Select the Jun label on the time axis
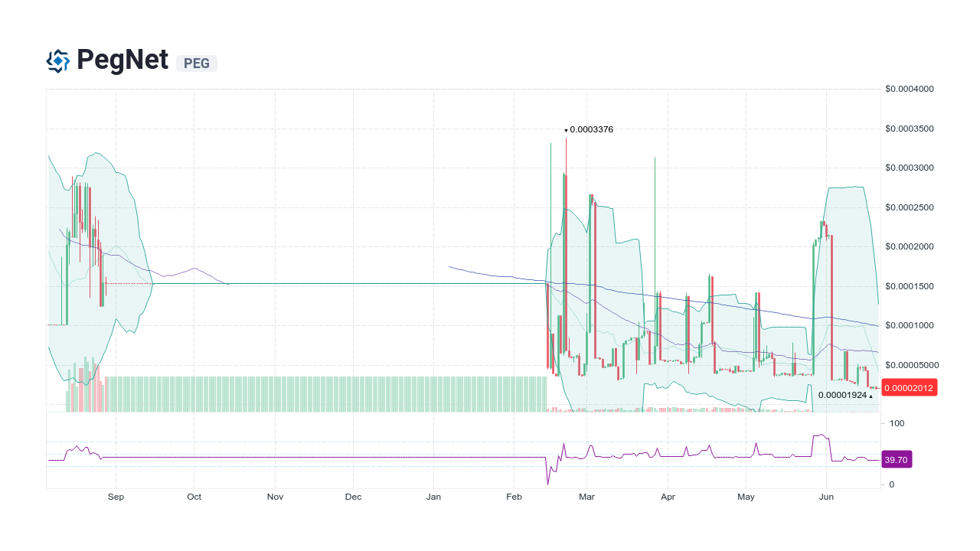 [x=826, y=497]
